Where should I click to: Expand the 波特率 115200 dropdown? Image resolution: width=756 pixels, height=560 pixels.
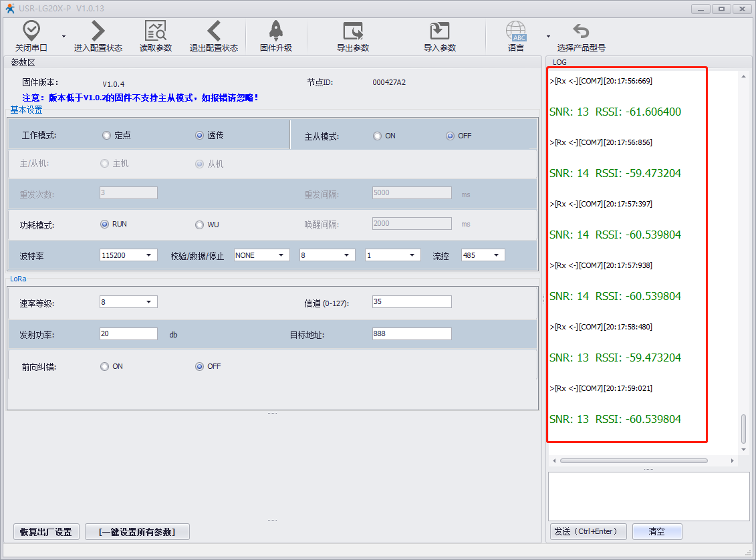pyautogui.click(x=128, y=255)
